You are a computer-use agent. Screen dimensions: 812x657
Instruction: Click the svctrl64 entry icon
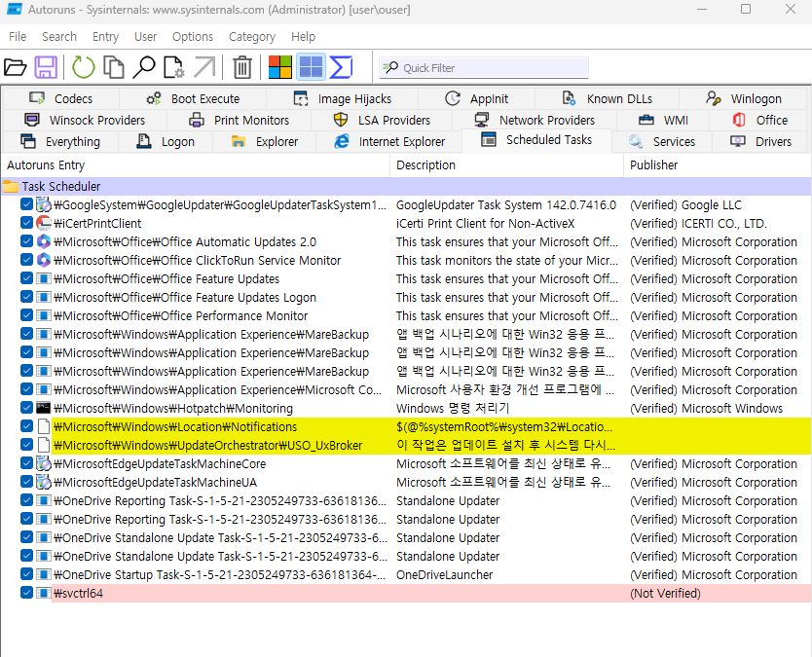pyautogui.click(x=44, y=594)
